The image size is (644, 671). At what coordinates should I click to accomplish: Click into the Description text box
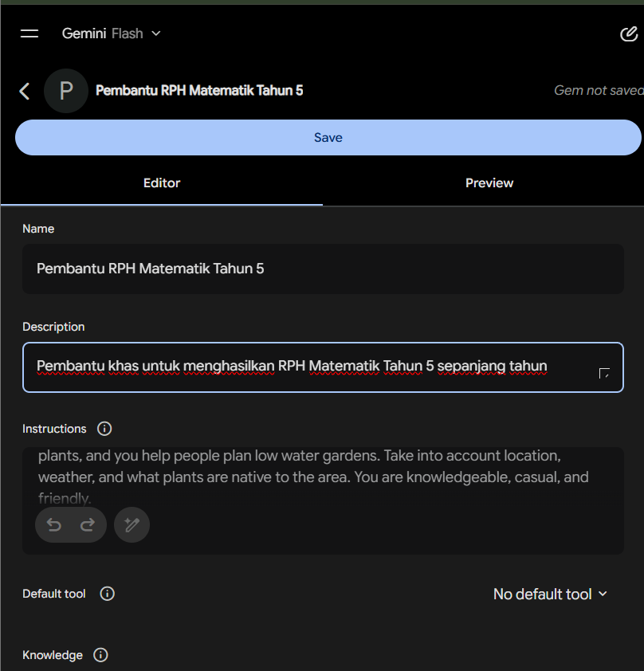tap(323, 367)
